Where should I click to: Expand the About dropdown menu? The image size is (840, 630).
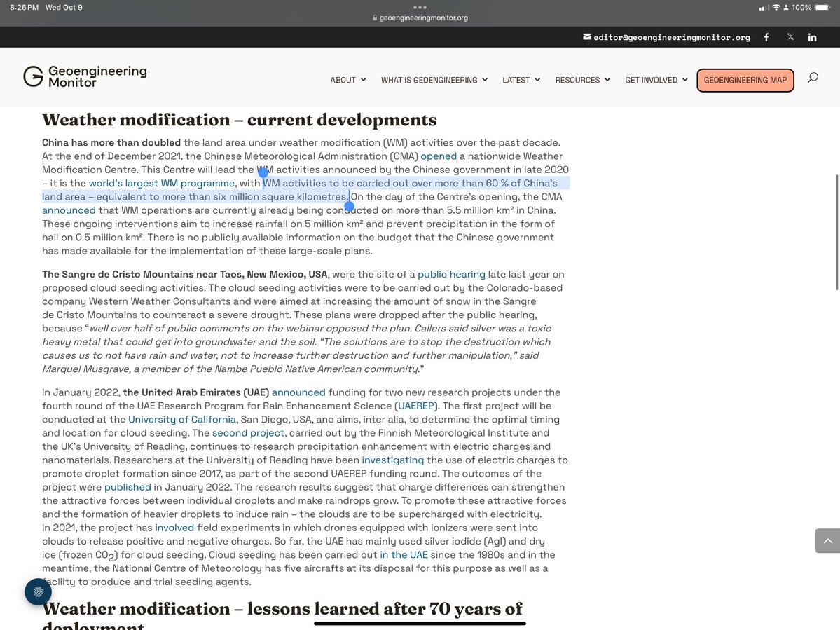coord(347,80)
